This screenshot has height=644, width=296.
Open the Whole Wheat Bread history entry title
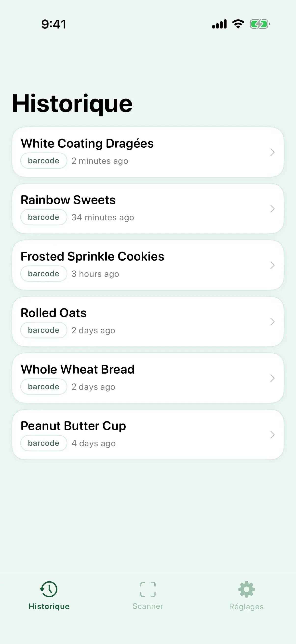(x=78, y=369)
